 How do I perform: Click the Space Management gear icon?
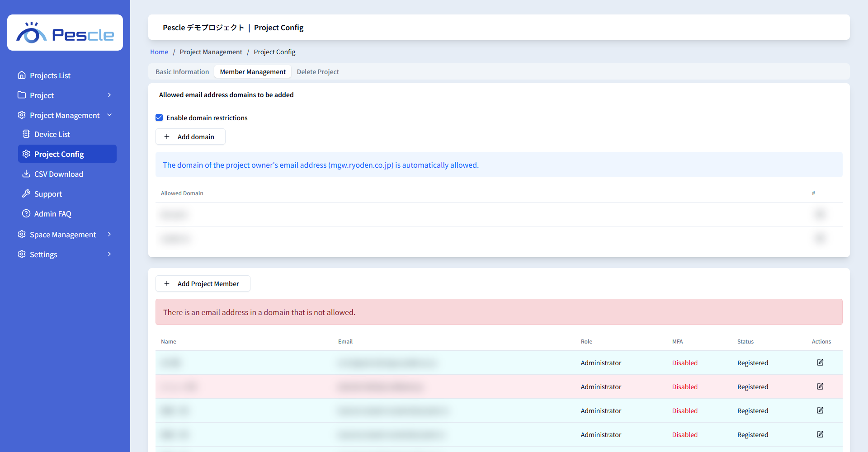click(x=22, y=234)
